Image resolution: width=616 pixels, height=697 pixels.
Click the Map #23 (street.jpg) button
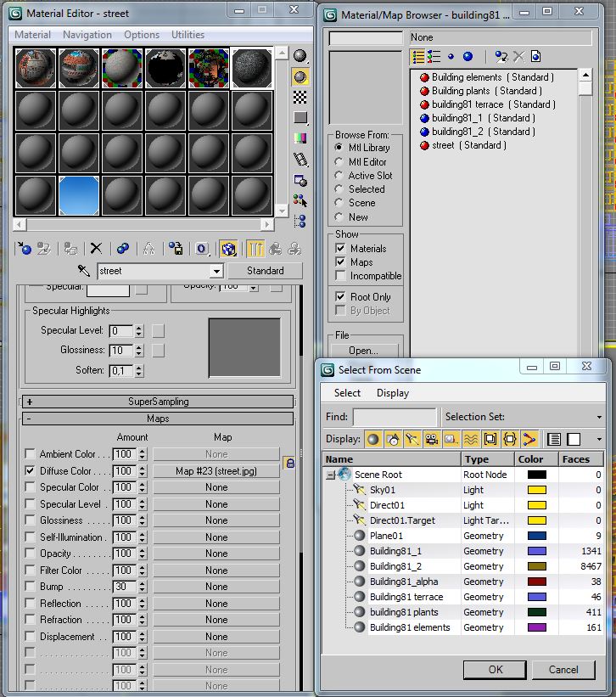216,470
